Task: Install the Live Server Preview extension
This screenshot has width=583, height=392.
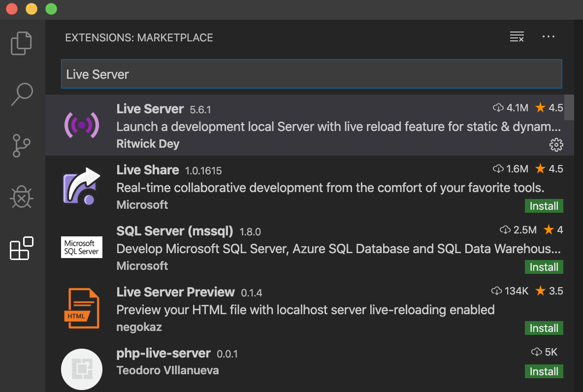Action: 544,328
